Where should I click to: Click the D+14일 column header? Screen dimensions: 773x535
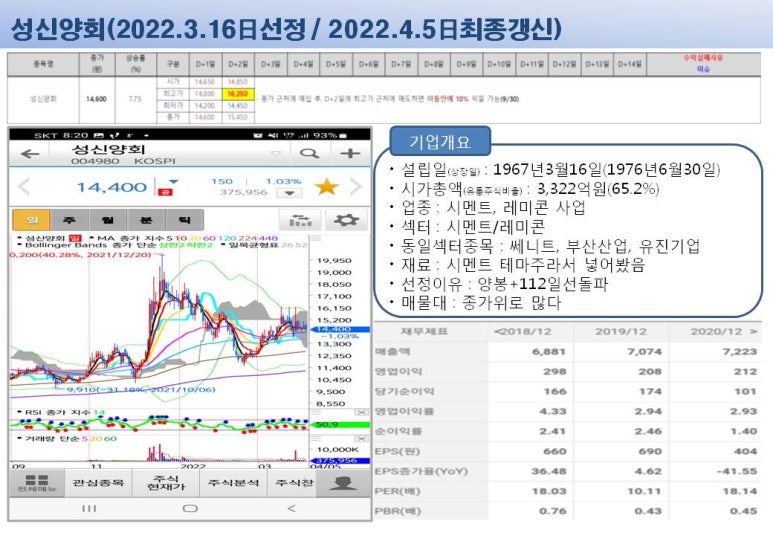click(630, 64)
